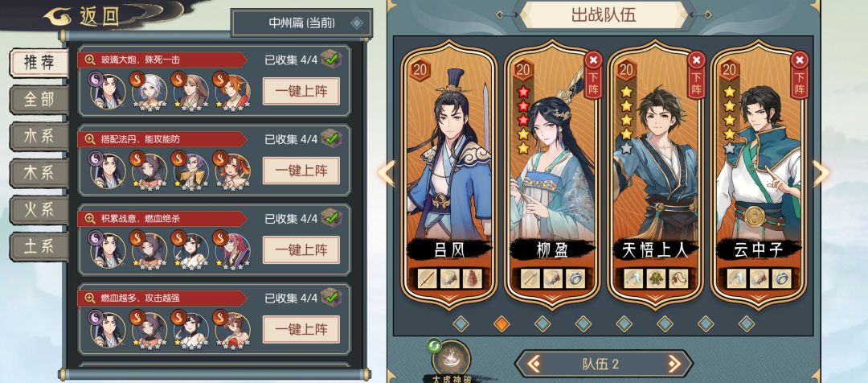This screenshot has height=383, width=868.
Task: Select the 吕风 character card
Action: pos(449,174)
